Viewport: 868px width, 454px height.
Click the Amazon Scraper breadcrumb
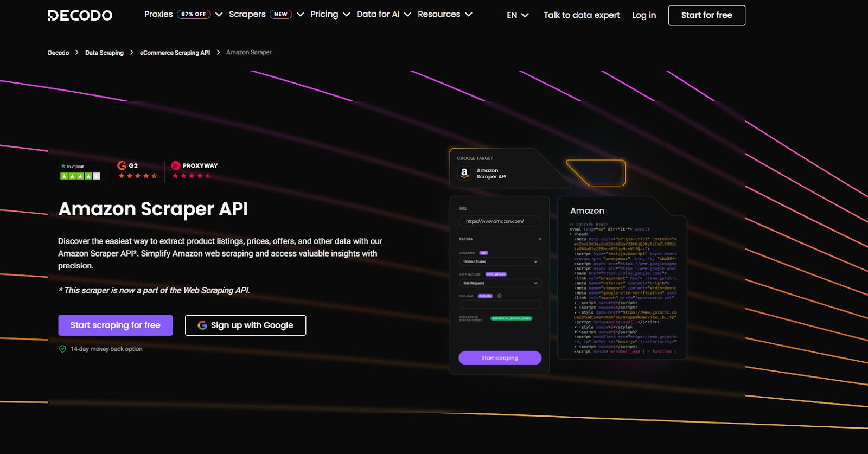[x=248, y=53]
